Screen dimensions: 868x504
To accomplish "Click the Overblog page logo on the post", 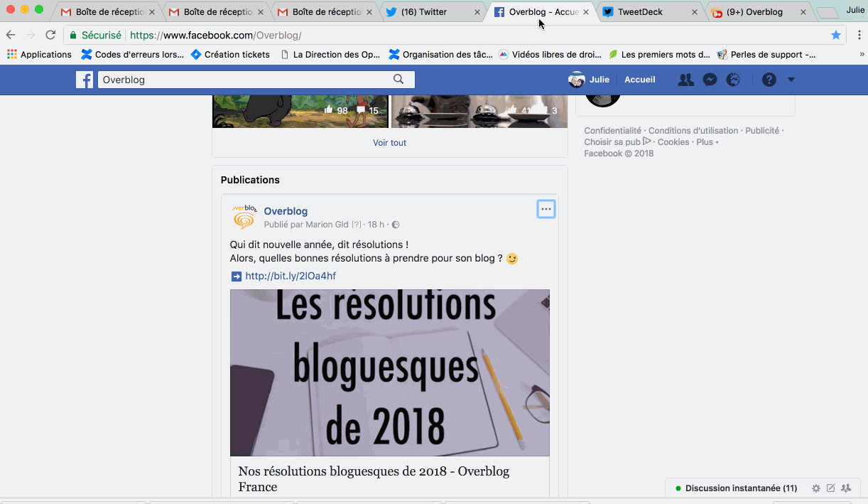I will coord(244,217).
